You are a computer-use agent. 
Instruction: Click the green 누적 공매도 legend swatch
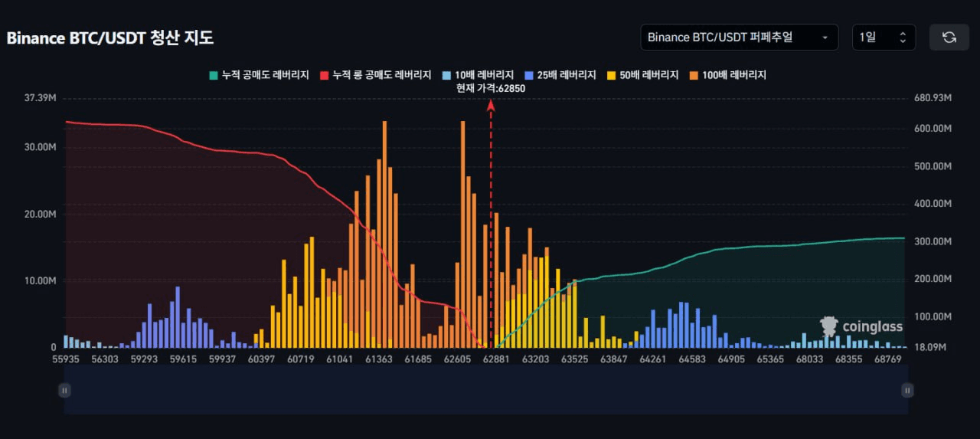pyautogui.click(x=213, y=75)
